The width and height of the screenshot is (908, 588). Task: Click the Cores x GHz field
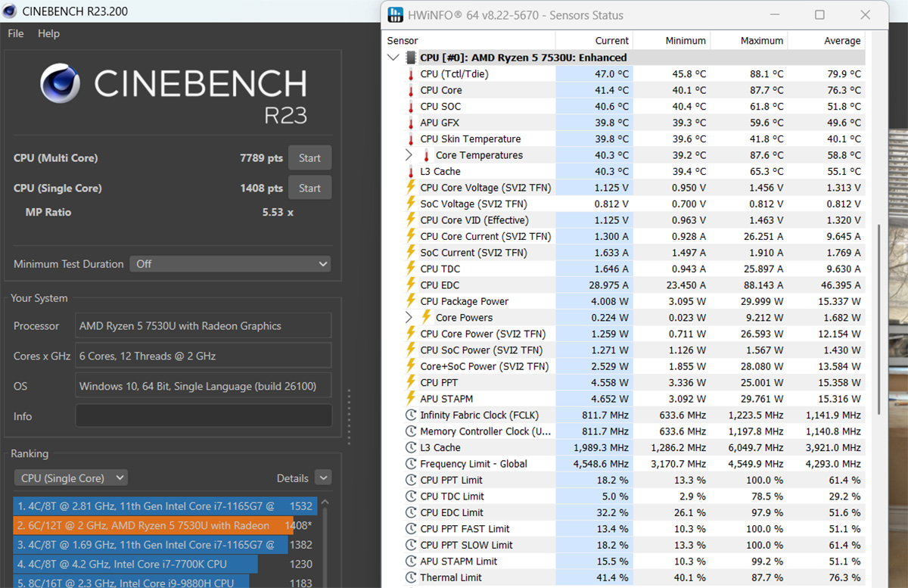[204, 356]
